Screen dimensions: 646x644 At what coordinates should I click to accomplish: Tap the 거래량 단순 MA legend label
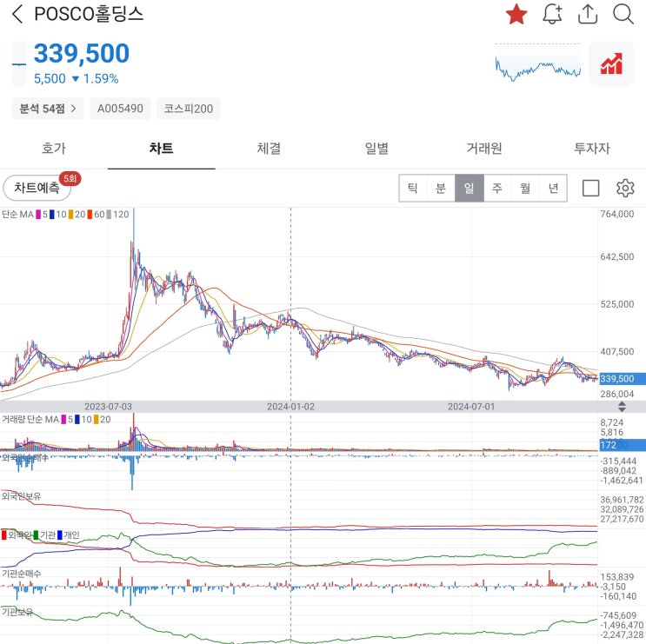(x=30, y=420)
